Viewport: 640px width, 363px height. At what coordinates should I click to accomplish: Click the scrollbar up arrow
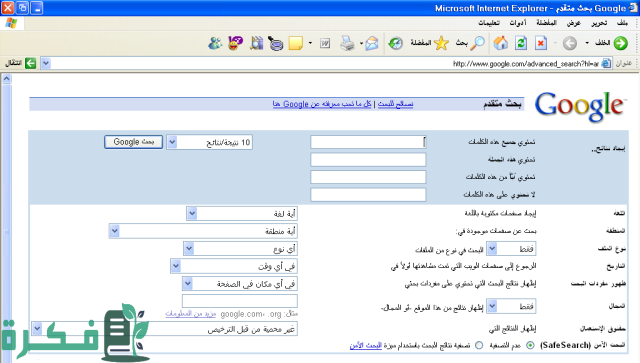7,78
